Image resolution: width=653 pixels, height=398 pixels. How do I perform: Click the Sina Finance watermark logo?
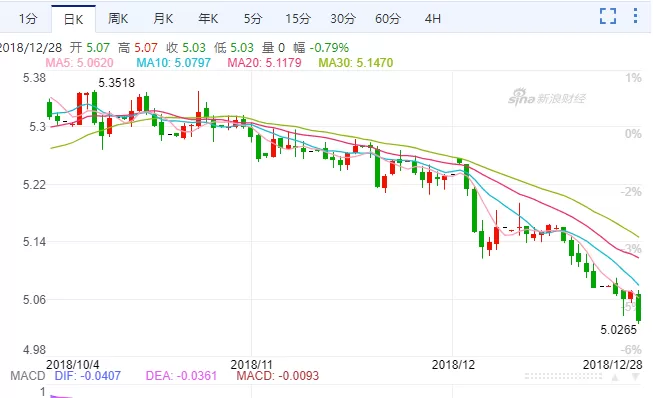546,97
